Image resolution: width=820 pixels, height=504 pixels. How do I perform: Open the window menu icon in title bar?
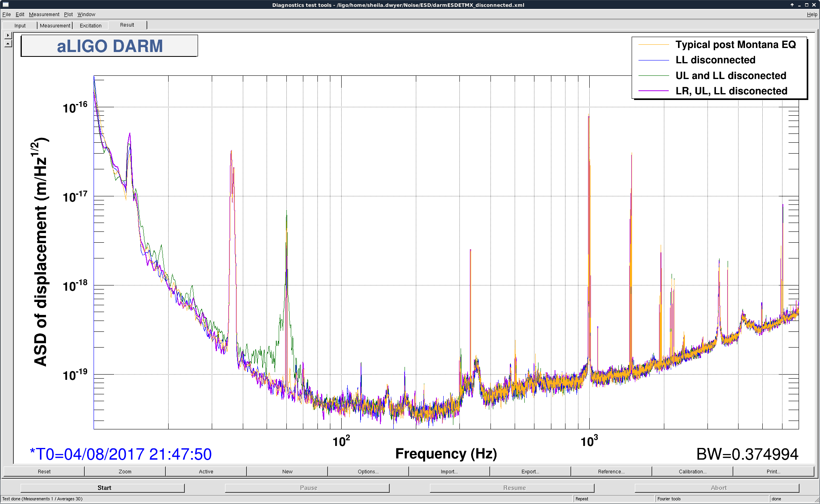pos(6,5)
